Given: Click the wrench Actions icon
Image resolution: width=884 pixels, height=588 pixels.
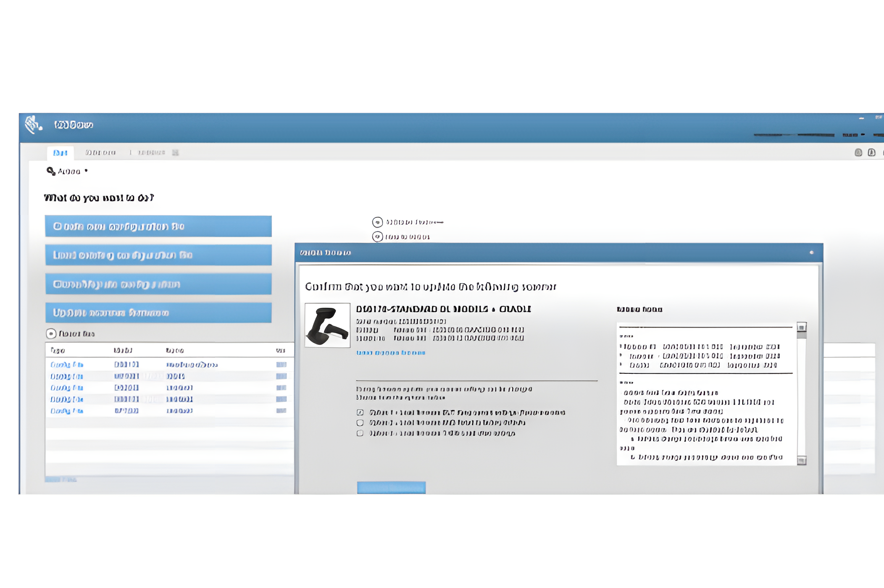Looking at the screenshot, I should [x=51, y=171].
